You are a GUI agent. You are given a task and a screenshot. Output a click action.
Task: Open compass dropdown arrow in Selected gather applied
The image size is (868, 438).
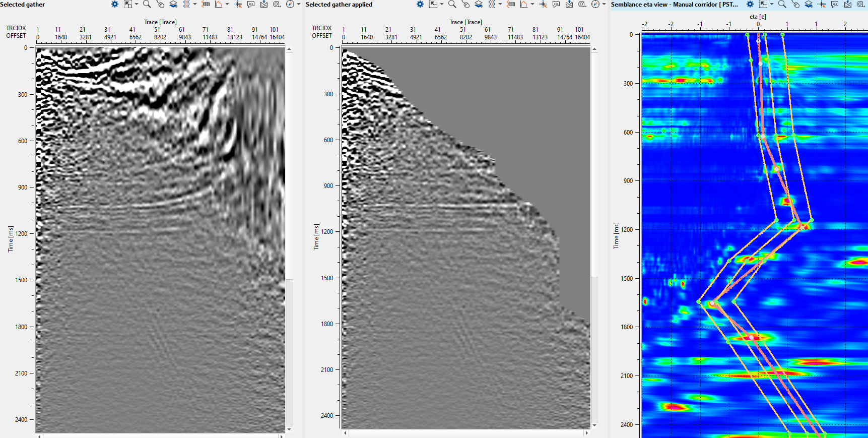click(x=604, y=5)
